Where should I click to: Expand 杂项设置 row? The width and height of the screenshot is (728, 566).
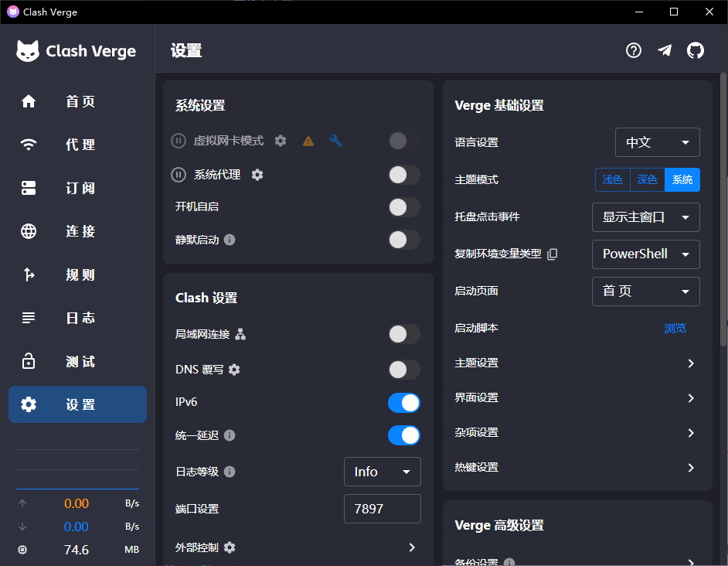[577, 433]
